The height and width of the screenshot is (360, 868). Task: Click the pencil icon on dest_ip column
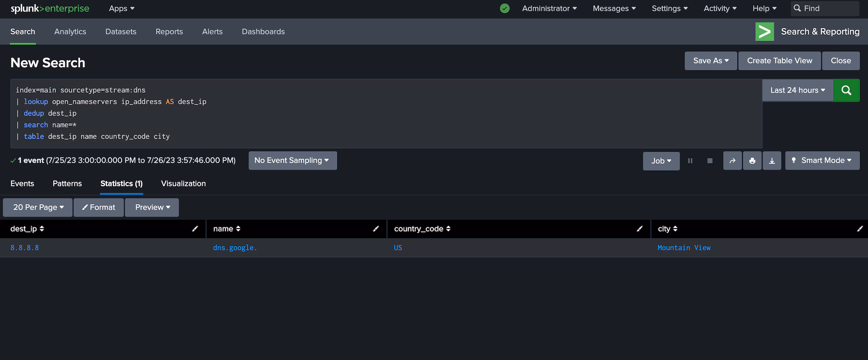click(195, 229)
